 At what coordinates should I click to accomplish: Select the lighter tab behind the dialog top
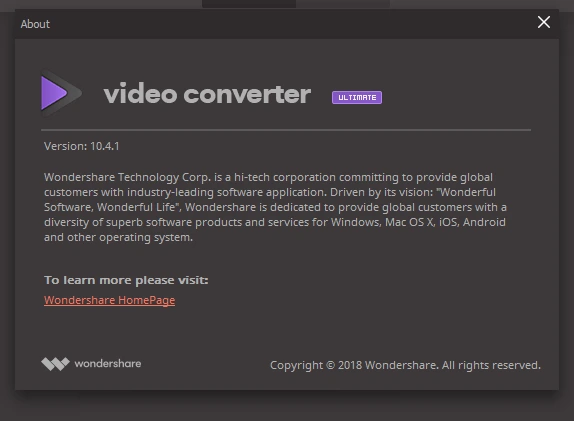point(343,4)
